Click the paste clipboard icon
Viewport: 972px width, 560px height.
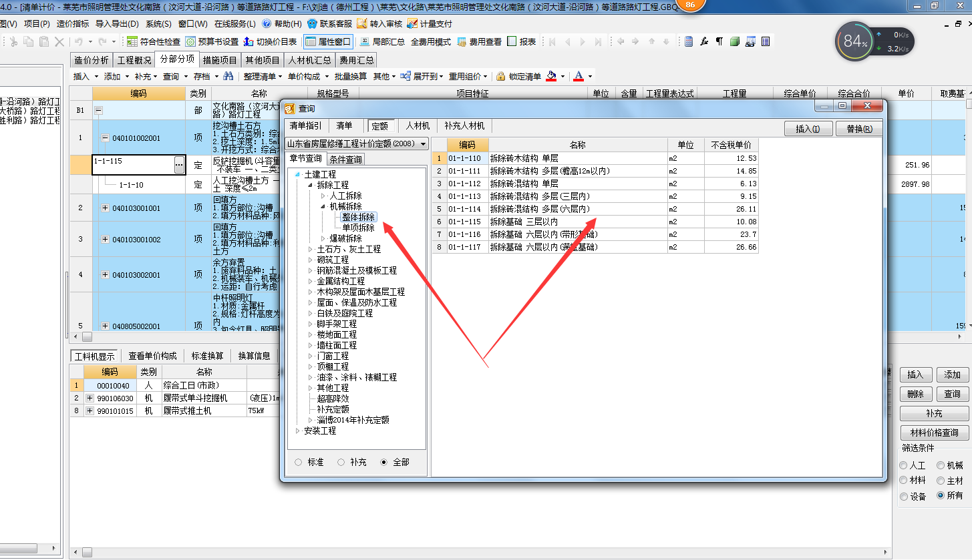point(43,41)
